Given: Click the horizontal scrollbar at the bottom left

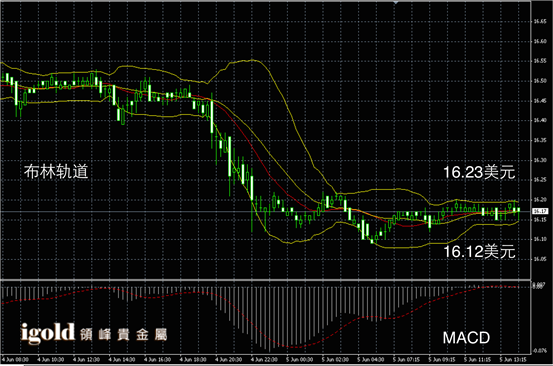Looking at the screenshot, I should (x=12, y=365).
